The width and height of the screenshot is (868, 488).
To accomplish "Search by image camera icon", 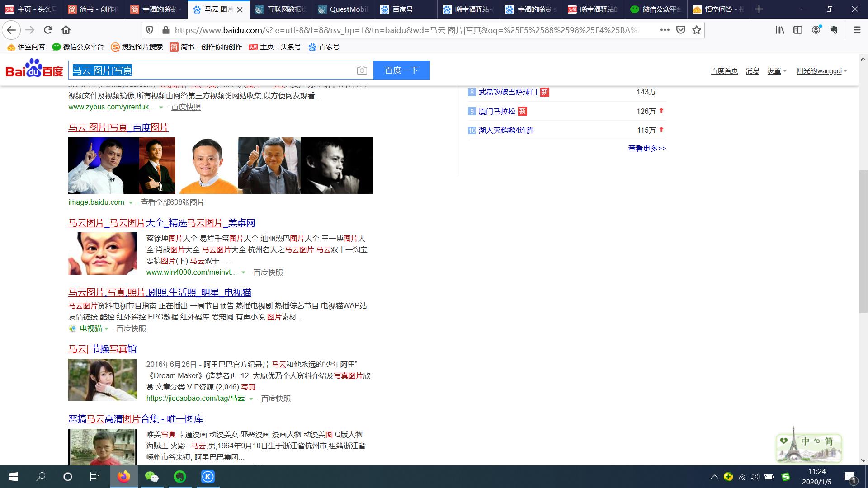I will point(362,70).
